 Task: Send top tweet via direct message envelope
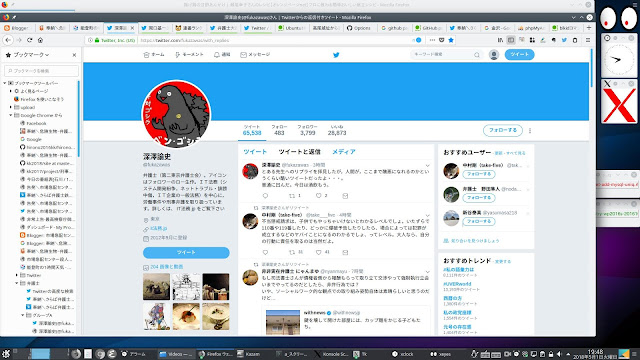point(345,196)
